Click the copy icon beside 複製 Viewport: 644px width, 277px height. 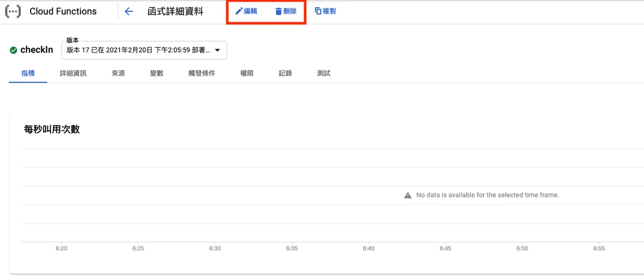(318, 11)
